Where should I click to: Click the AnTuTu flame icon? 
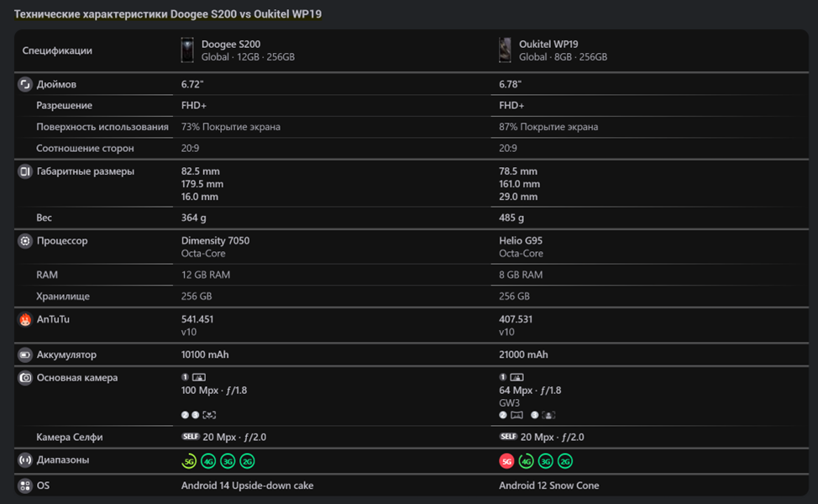25,319
